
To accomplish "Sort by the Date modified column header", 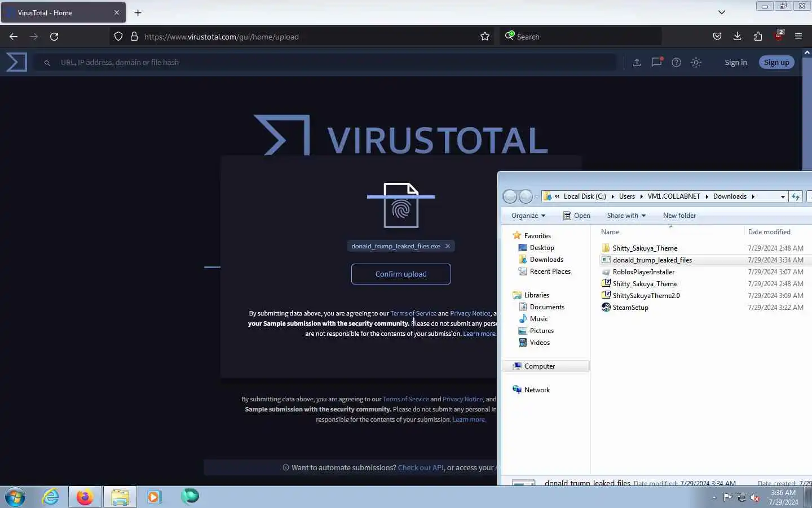I will coord(769,232).
